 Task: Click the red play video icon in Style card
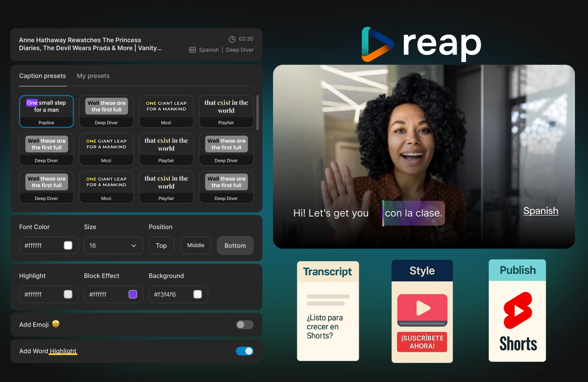pos(422,309)
